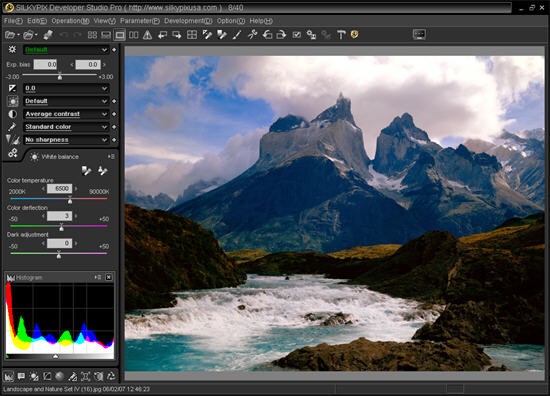
Task: Toggle the single preview display mode
Action: 120,35
